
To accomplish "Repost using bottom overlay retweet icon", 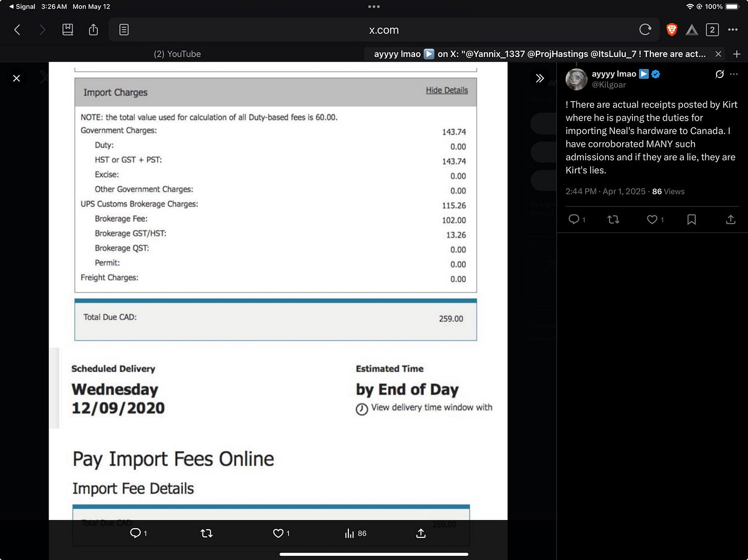I will 207,533.
